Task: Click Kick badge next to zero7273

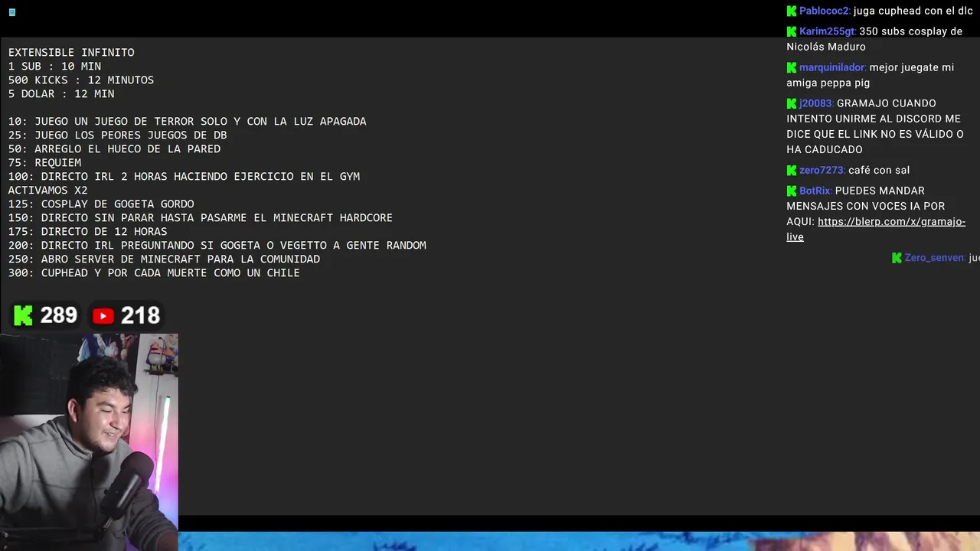Action: tap(792, 170)
